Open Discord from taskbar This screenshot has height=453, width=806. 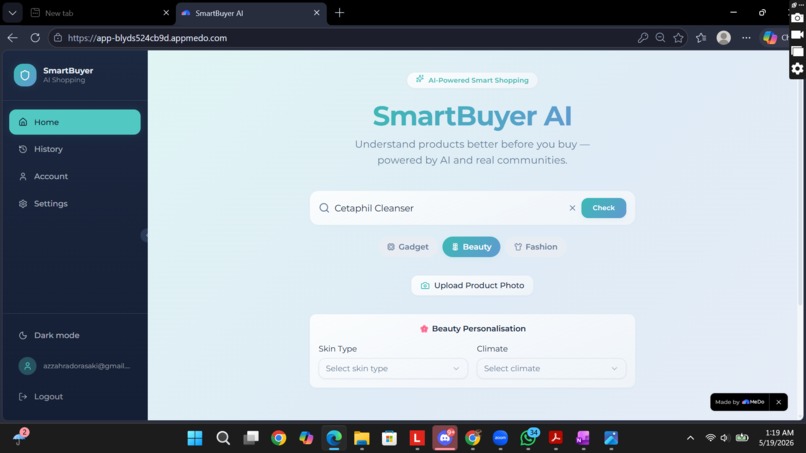445,438
